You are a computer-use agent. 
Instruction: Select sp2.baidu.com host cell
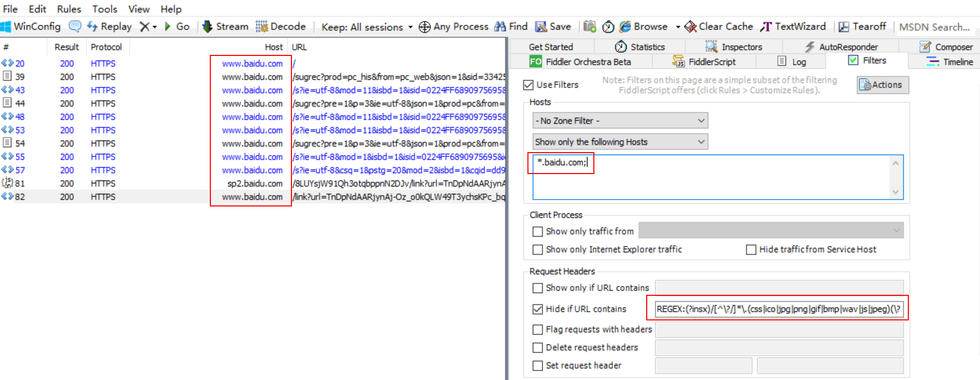255,183
